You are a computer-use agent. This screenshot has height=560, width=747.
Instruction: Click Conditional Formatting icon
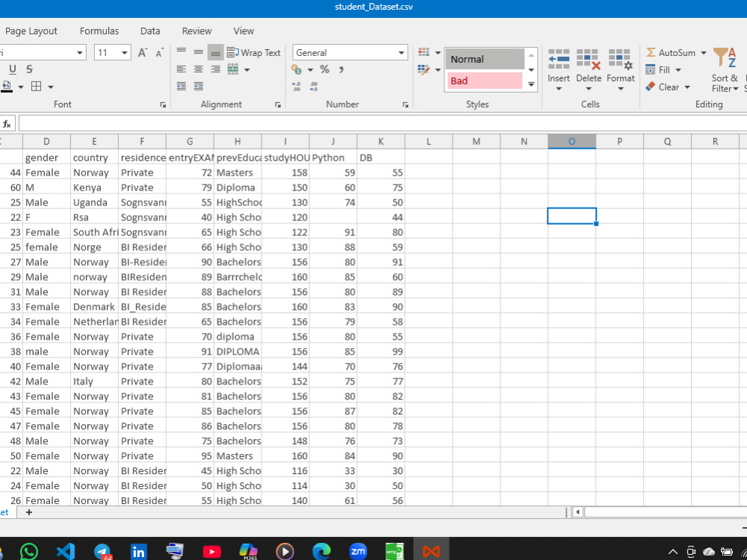(x=424, y=52)
